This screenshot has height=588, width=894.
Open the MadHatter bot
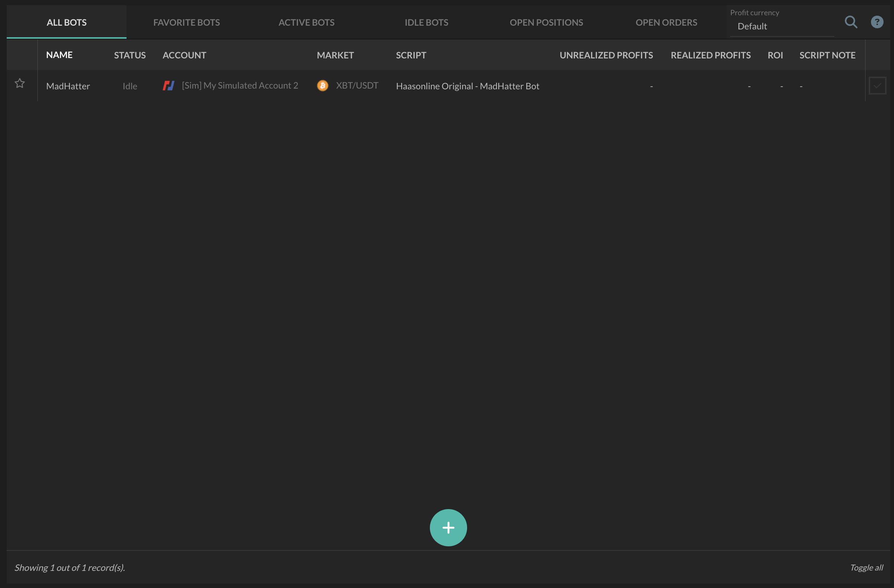tap(68, 86)
